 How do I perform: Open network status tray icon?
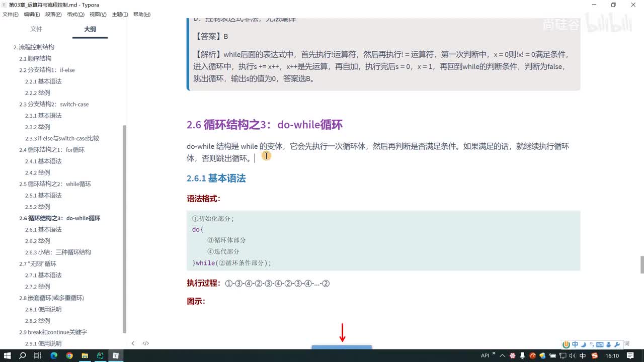point(562,355)
